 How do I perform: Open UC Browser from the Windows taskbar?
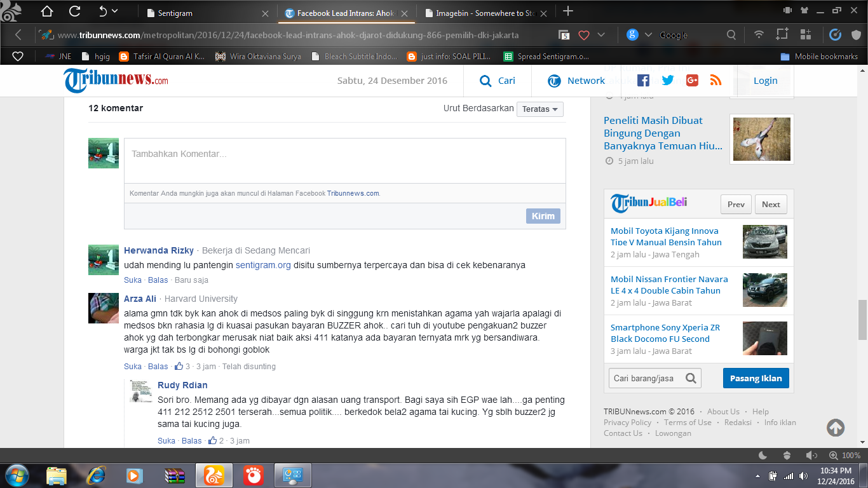tap(214, 475)
